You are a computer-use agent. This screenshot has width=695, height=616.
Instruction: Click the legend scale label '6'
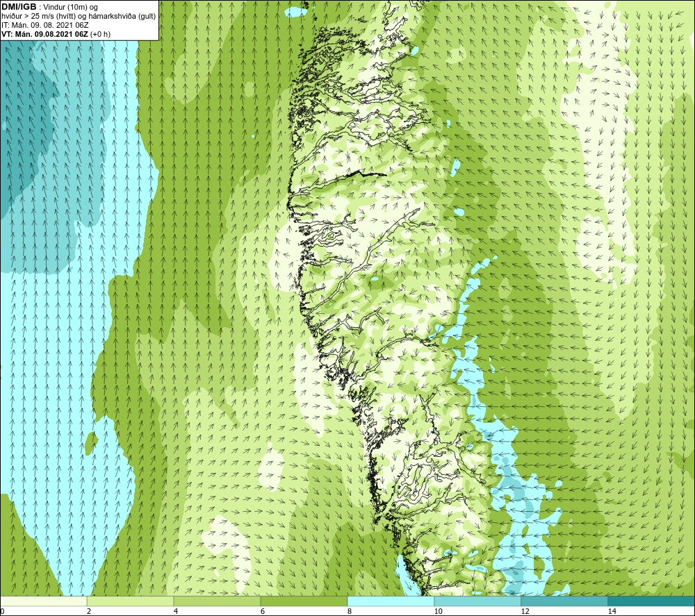263,611
